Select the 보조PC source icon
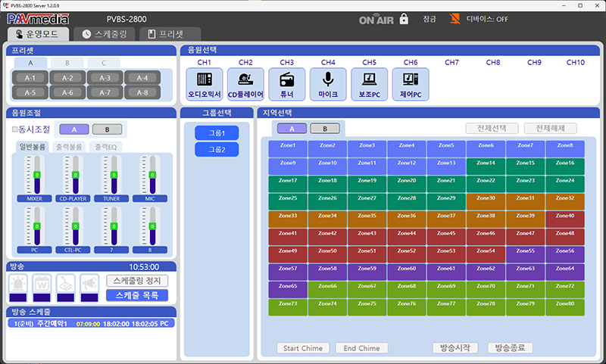This screenshot has width=606, height=364. tap(369, 84)
